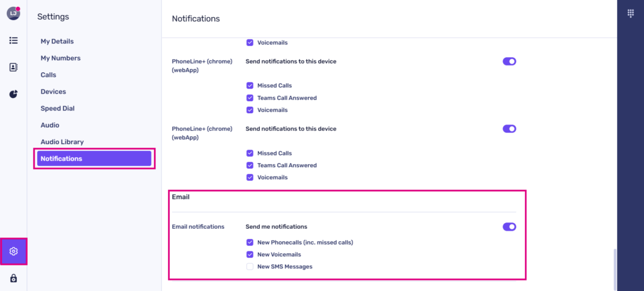Open the analytics pie chart icon
This screenshot has width=644, height=291.
(13, 94)
